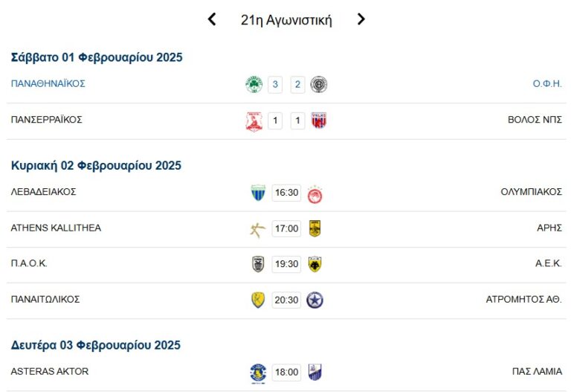Click the 19:30 ΠΑΟΚ–ΑΕΚ kickoff time

point(286,264)
